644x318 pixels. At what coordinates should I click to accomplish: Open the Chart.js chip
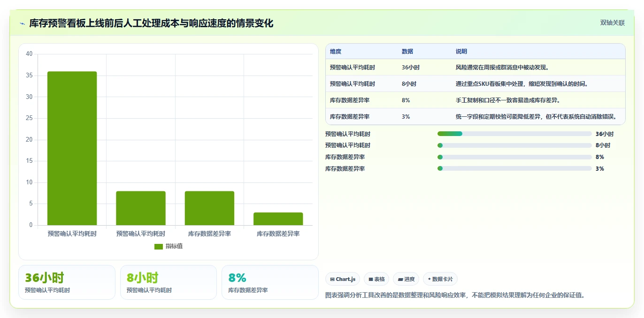pos(343,279)
